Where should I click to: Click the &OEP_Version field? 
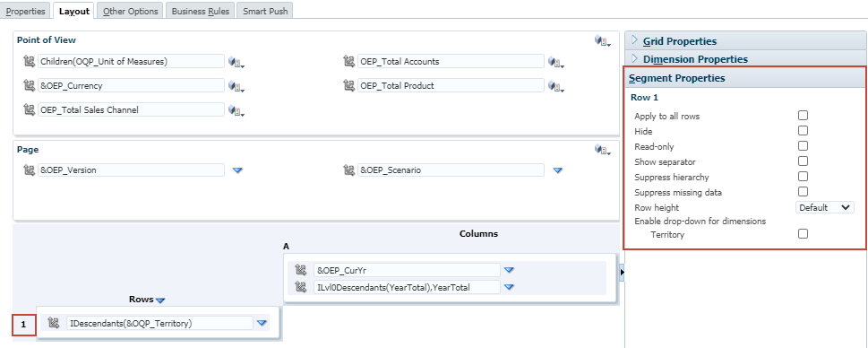131,170
